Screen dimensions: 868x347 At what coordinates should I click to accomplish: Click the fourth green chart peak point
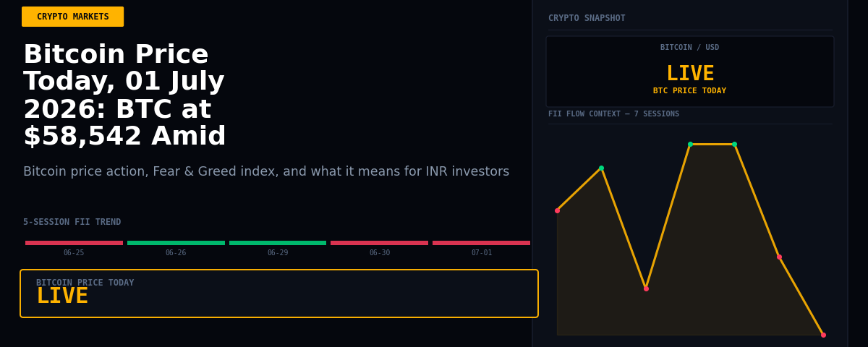690,144
